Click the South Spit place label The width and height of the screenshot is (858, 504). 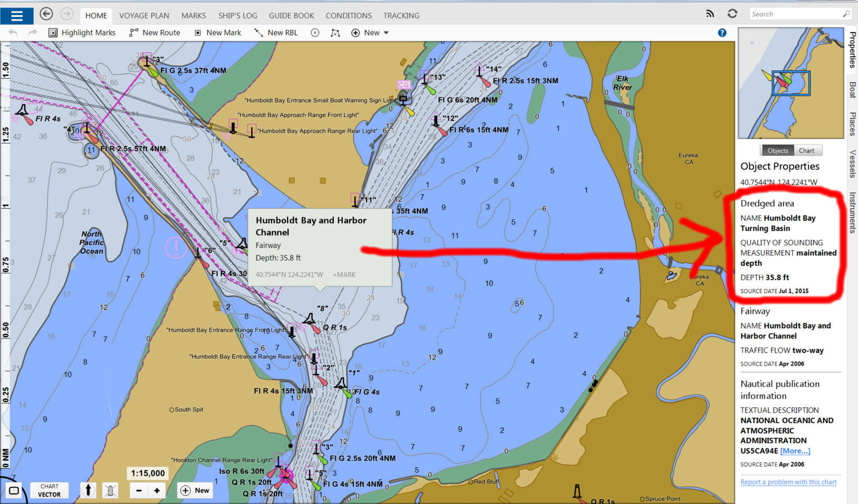(x=189, y=409)
